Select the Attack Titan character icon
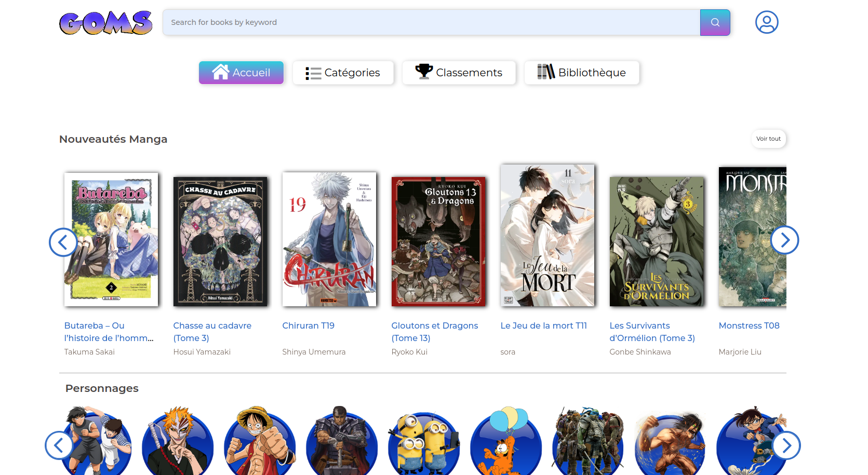 (670, 441)
